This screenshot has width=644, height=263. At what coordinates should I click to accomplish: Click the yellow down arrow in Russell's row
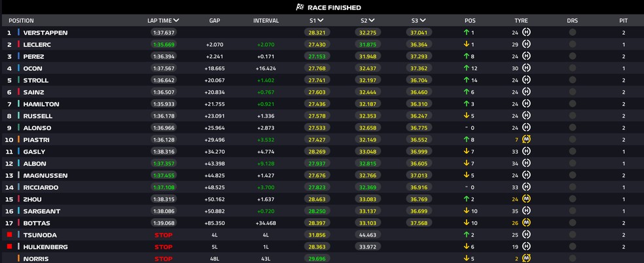click(x=466, y=116)
